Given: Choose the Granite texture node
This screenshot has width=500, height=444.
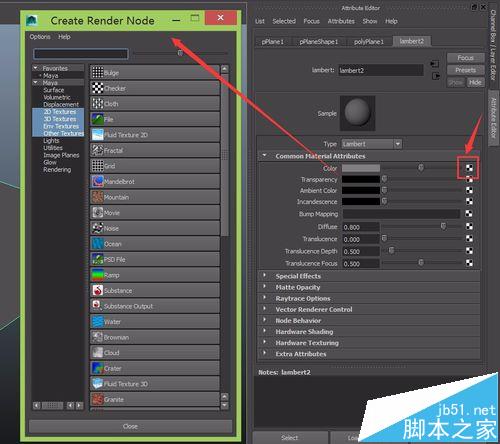Looking at the screenshot, I should pos(155,399).
